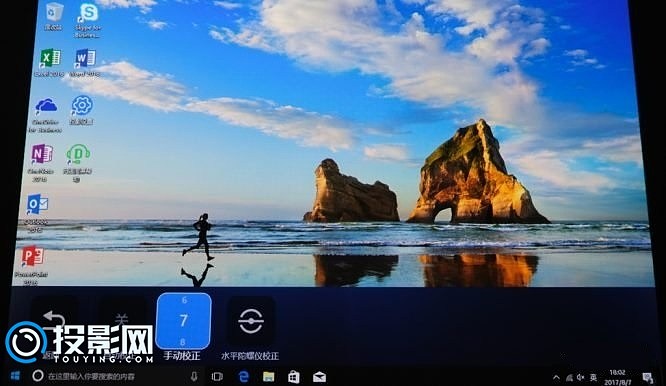Screen dimensions: 666x386
Task: Open the Microsoft Store taskbar icon
Action: 293,376
